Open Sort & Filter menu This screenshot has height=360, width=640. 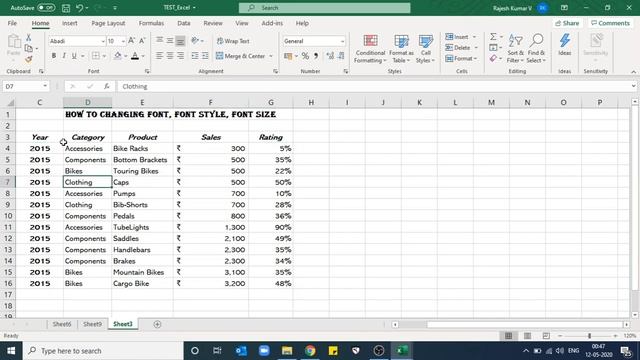tap(516, 49)
